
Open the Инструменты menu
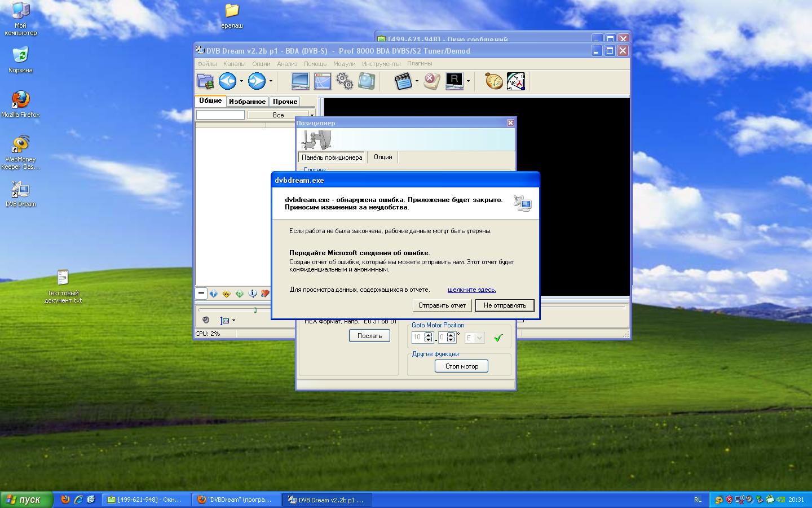click(381, 64)
